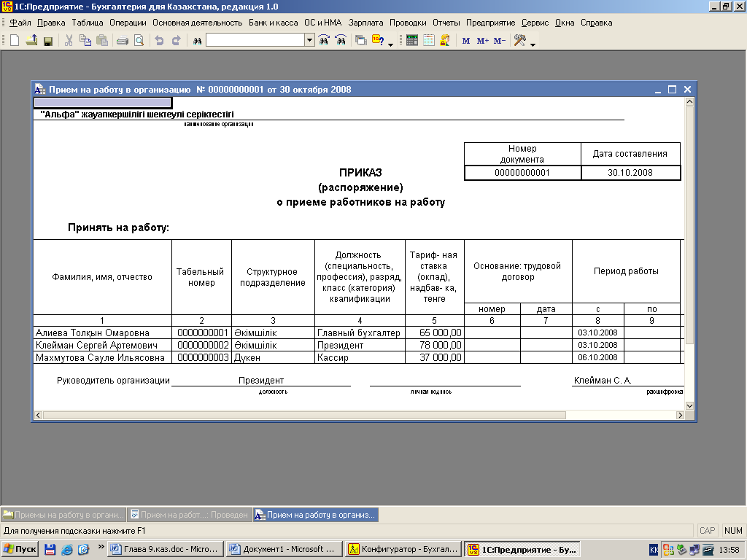Click the hammer tools settings icon
The width and height of the screenshot is (747, 560).
[519, 41]
